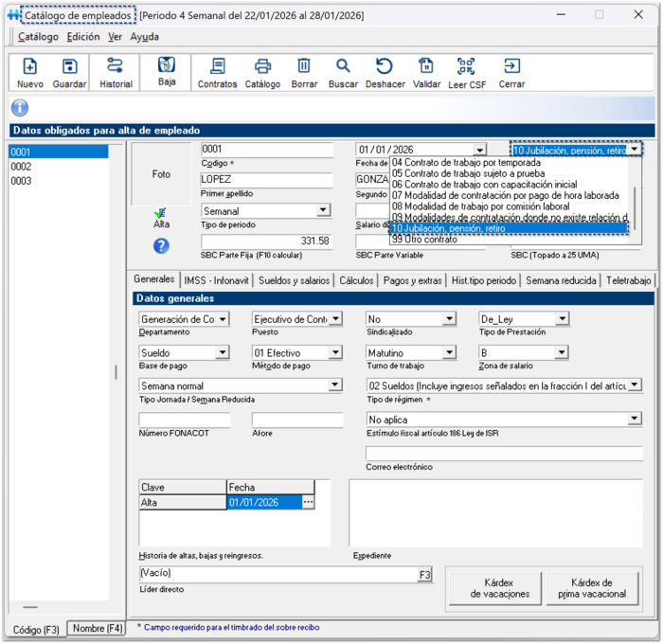Delete record with the Borrar icon
The width and height of the screenshot is (663, 644).
click(304, 72)
